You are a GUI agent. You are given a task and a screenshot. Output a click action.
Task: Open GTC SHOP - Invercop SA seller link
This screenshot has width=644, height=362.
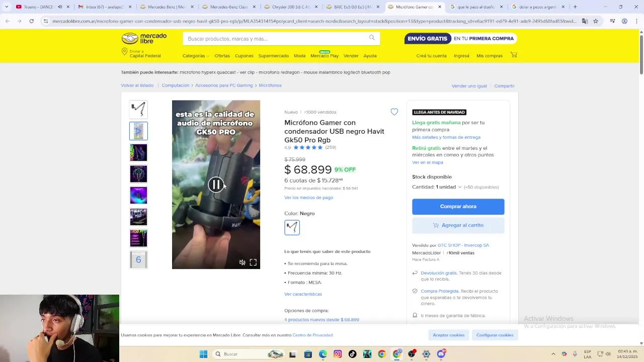(463, 245)
